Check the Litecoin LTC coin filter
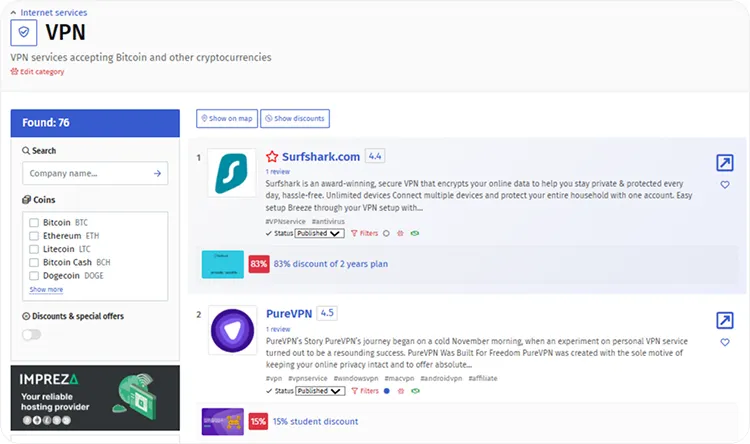 tap(34, 249)
